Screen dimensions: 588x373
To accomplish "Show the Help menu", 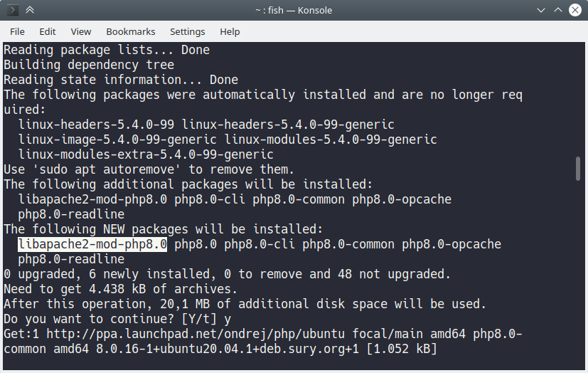I will 230,31.
